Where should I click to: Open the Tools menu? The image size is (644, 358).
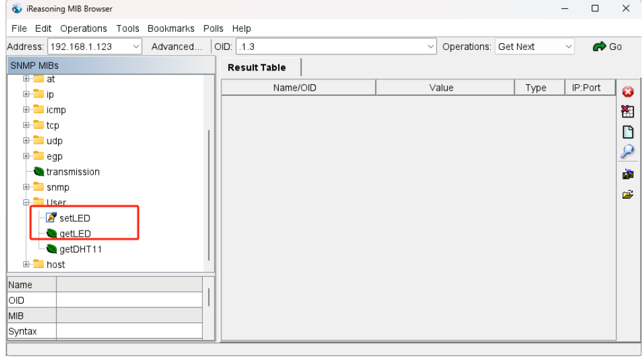click(128, 29)
